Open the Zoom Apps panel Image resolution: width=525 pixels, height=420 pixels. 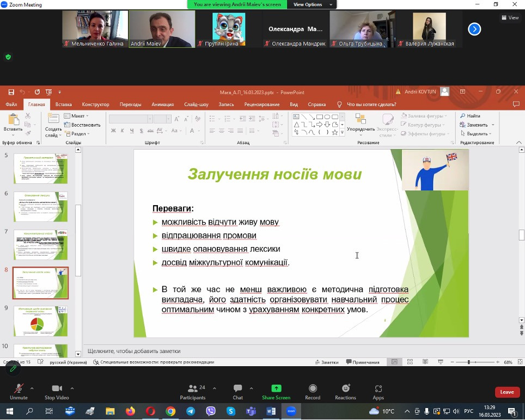click(379, 391)
